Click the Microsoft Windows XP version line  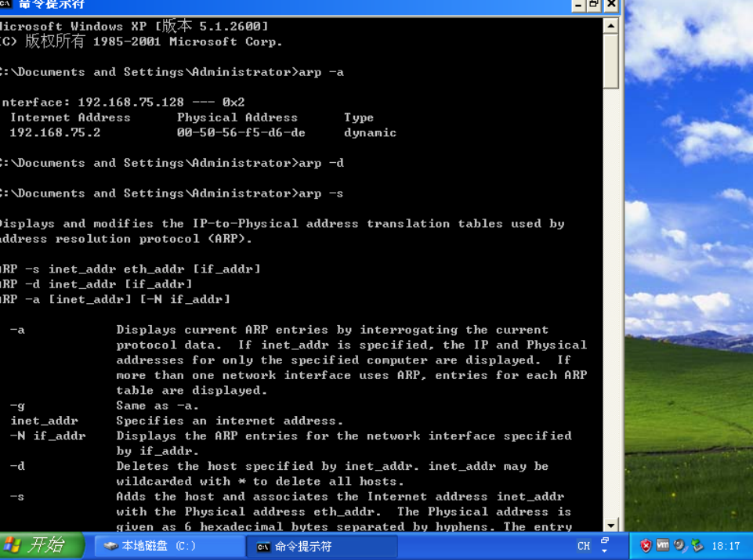pyautogui.click(x=134, y=26)
